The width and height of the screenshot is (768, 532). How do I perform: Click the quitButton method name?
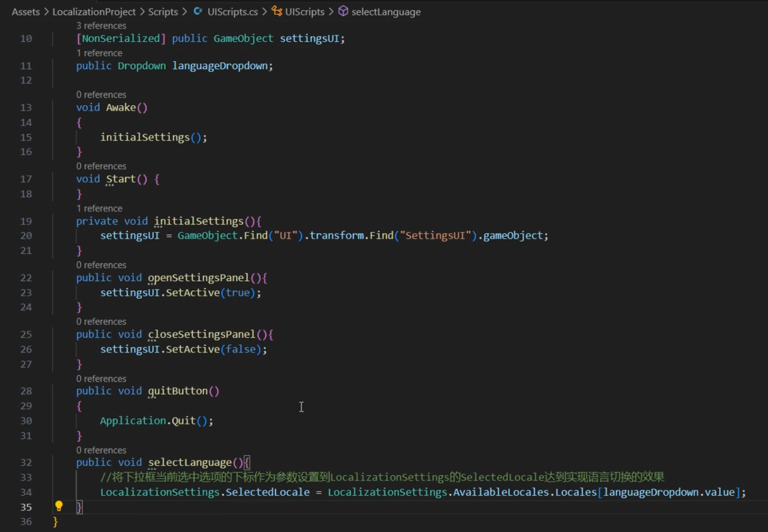(x=178, y=391)
